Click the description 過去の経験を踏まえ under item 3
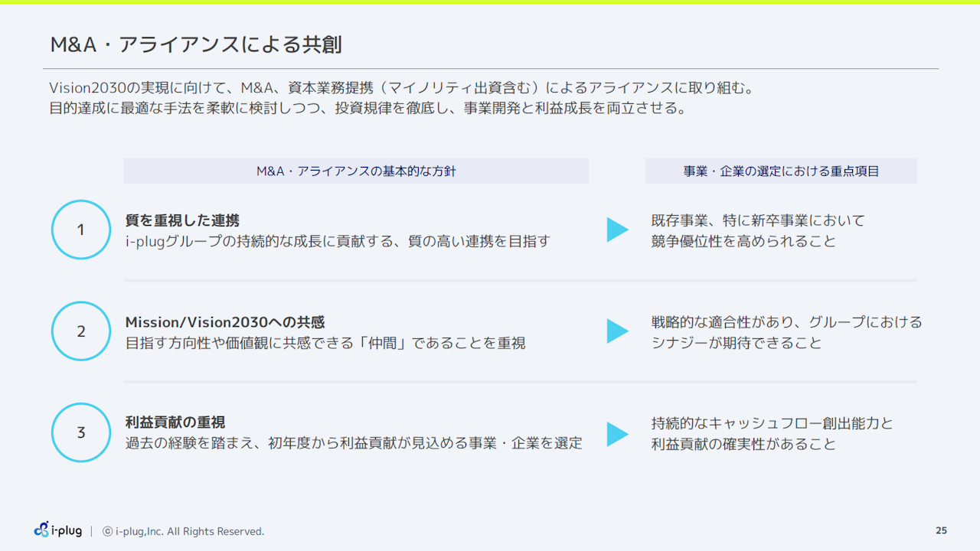Viewport: 980px width, 551px height. coord(354,443)
